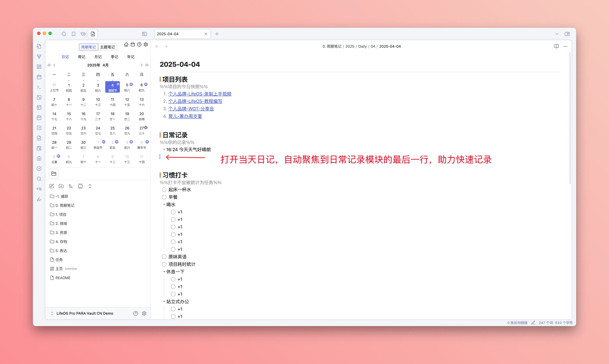Click the editor vertical scrollbar

click(x=570, y=118)
